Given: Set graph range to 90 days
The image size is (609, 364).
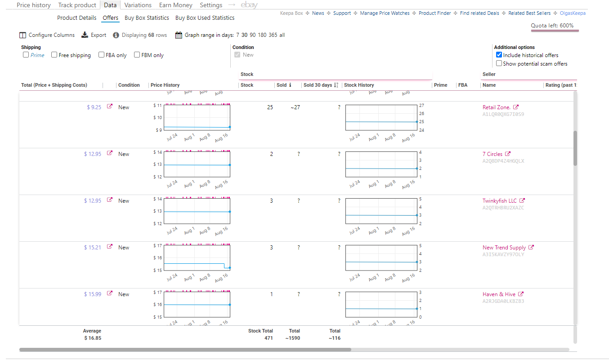Looking at the screenshot, I should coord(253,35).
